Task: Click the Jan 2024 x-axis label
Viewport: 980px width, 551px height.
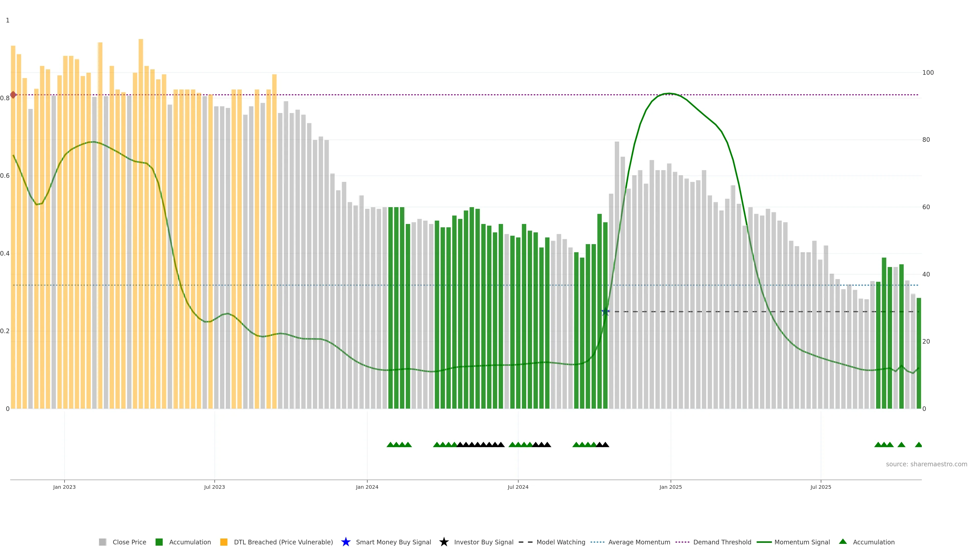Action: pyautogui.click(x=367, y=487)
